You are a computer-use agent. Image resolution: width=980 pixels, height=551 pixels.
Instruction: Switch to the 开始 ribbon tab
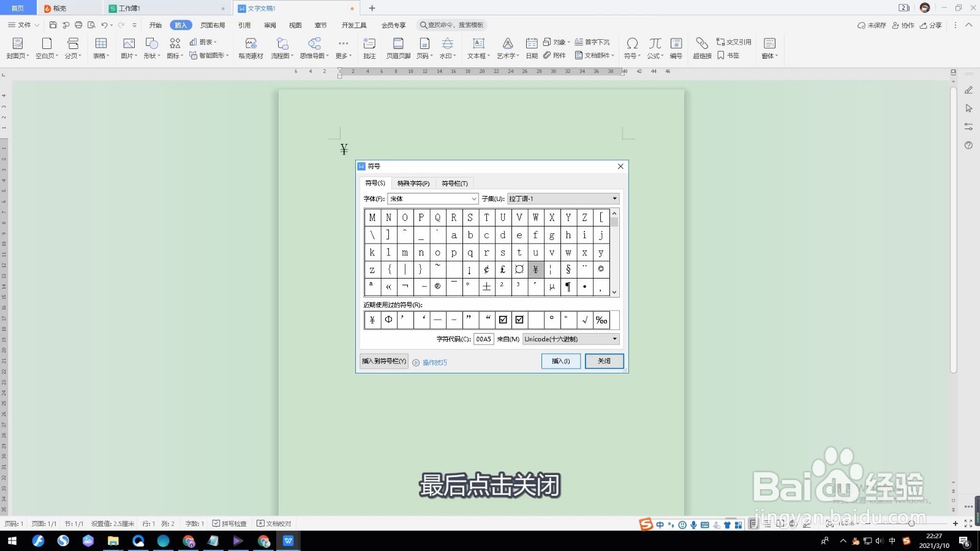click(x=156, y=25)
